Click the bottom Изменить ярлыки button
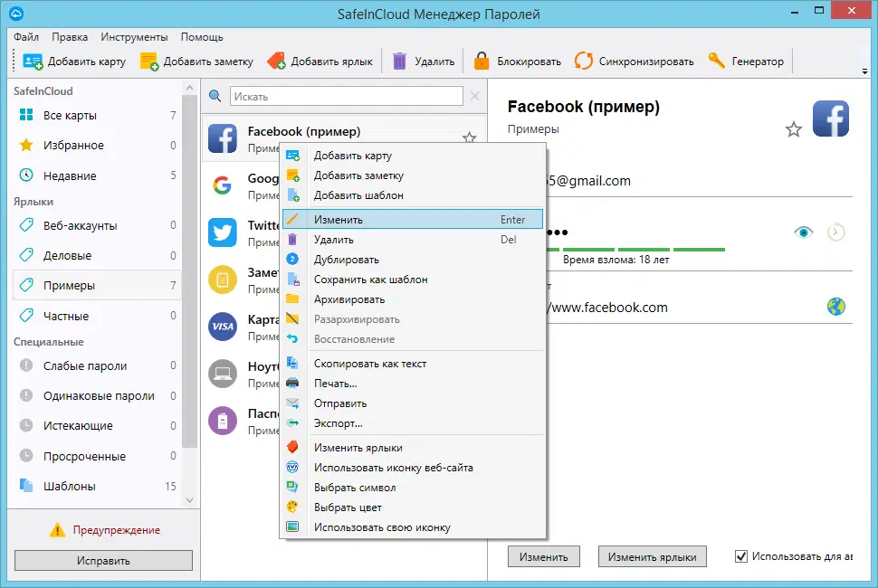 click(x=653, y=556)
